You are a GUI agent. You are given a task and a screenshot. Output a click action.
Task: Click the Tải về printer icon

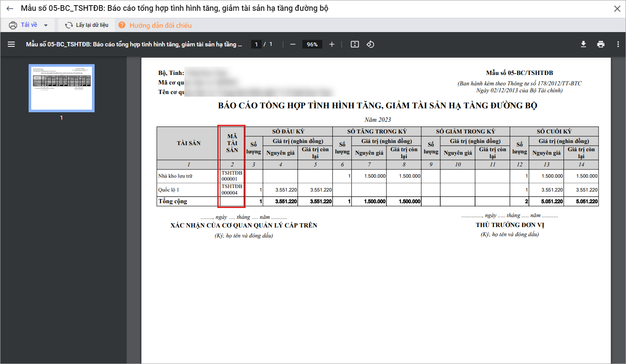click(x=13, y=25)
